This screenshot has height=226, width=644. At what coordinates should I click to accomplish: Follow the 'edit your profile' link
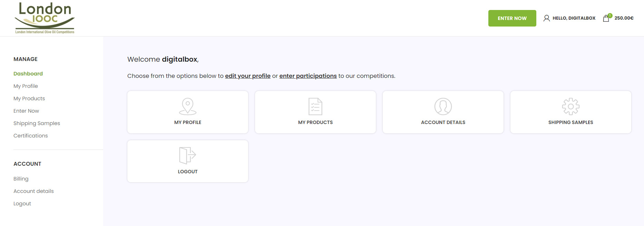point(248,76)
